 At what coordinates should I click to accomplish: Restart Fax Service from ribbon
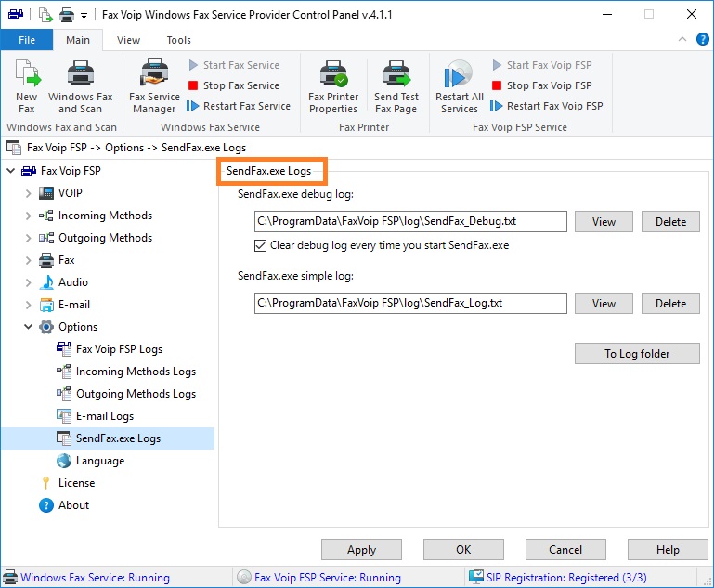point(239,106)
